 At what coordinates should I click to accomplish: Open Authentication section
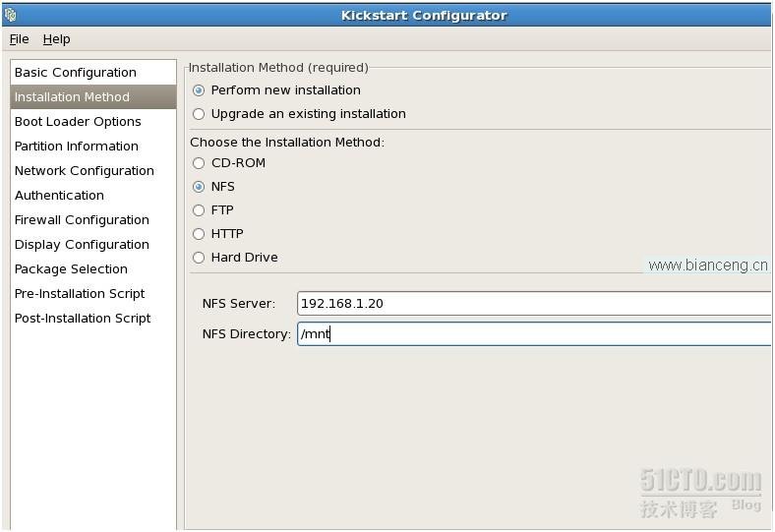coord(92,196)
